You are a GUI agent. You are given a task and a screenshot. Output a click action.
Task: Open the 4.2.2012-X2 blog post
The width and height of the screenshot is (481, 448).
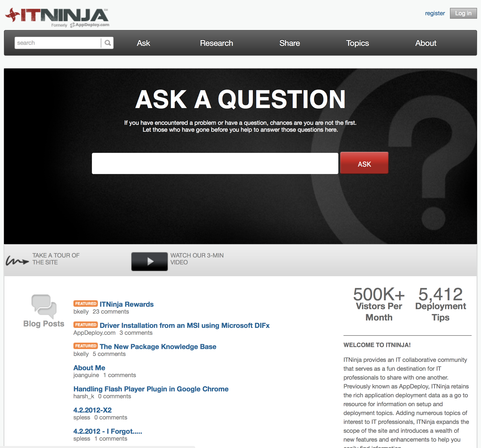(x=92, y=410)
